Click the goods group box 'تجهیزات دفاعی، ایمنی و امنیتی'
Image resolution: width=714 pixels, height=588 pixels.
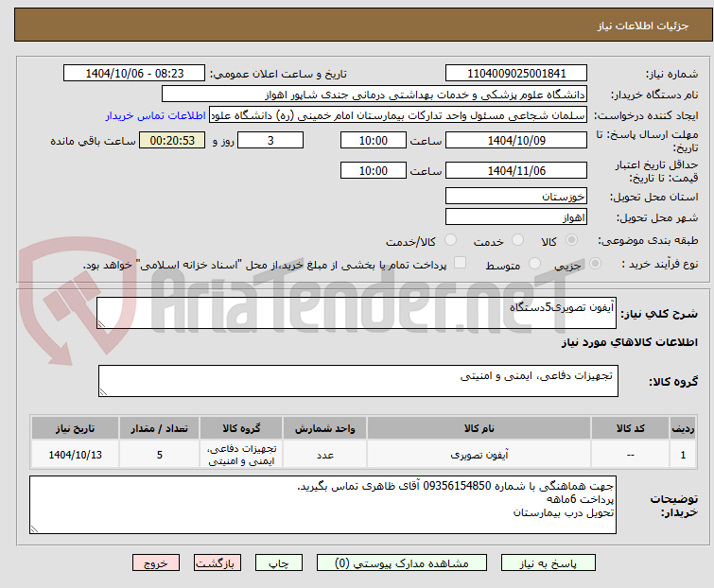[x=358, y=381]
